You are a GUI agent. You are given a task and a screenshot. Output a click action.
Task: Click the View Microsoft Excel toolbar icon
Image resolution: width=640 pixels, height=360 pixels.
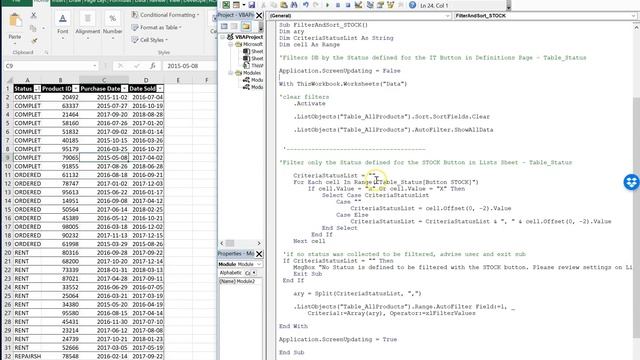pos(226,5)
